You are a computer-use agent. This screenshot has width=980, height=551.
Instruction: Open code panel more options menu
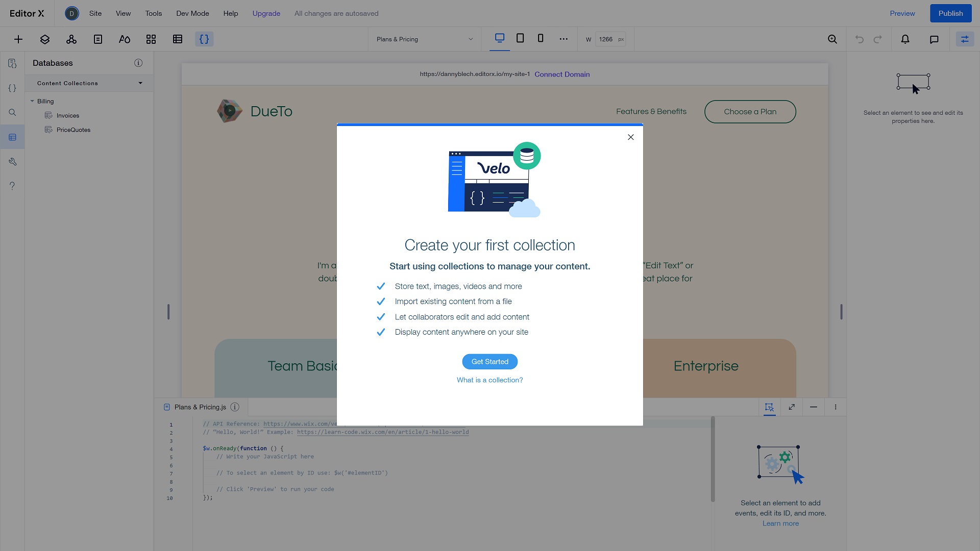tap(836, 407)
